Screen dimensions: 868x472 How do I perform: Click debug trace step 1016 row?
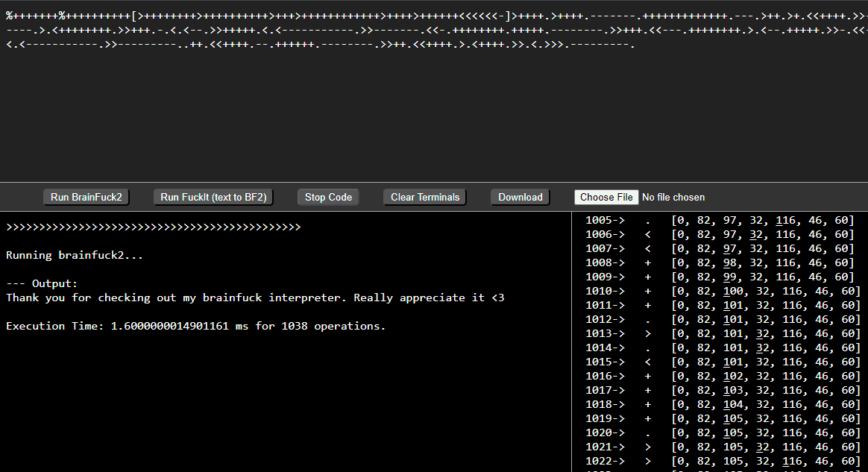tap(723, 376)
